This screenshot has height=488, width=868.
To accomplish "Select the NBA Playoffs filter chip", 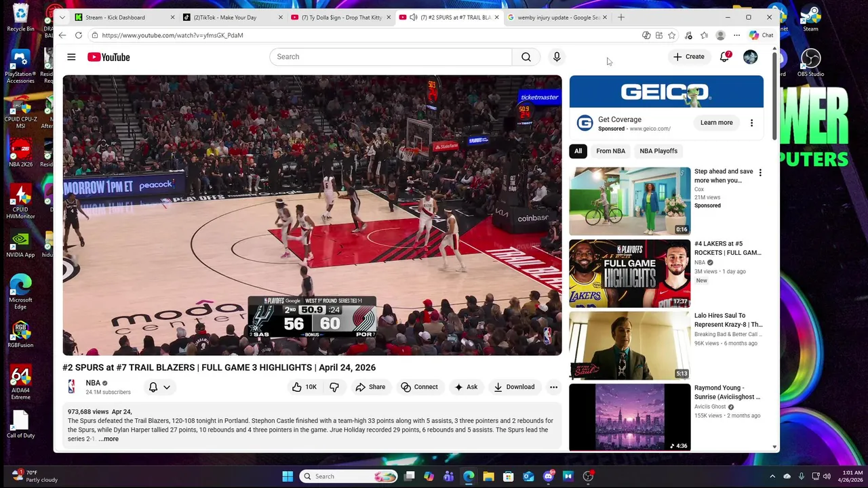I will pyautogui.click(x=658, y=151).
